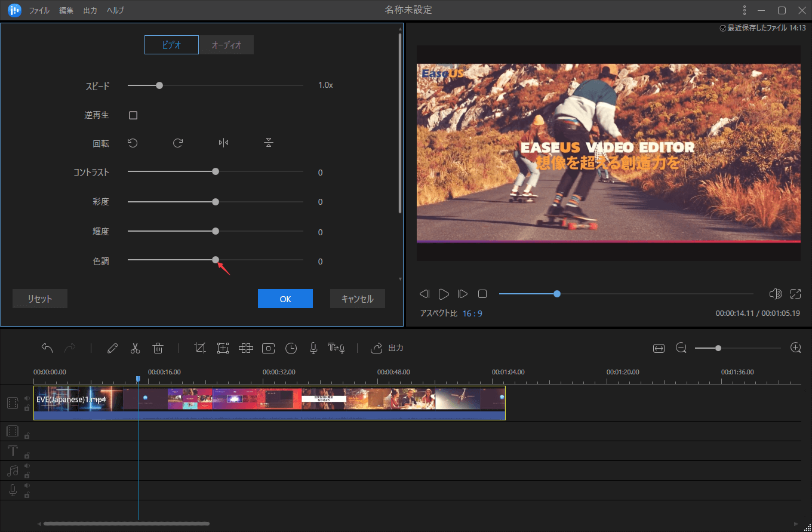
Task: Click the freeze frame icon
Action: 269,348
